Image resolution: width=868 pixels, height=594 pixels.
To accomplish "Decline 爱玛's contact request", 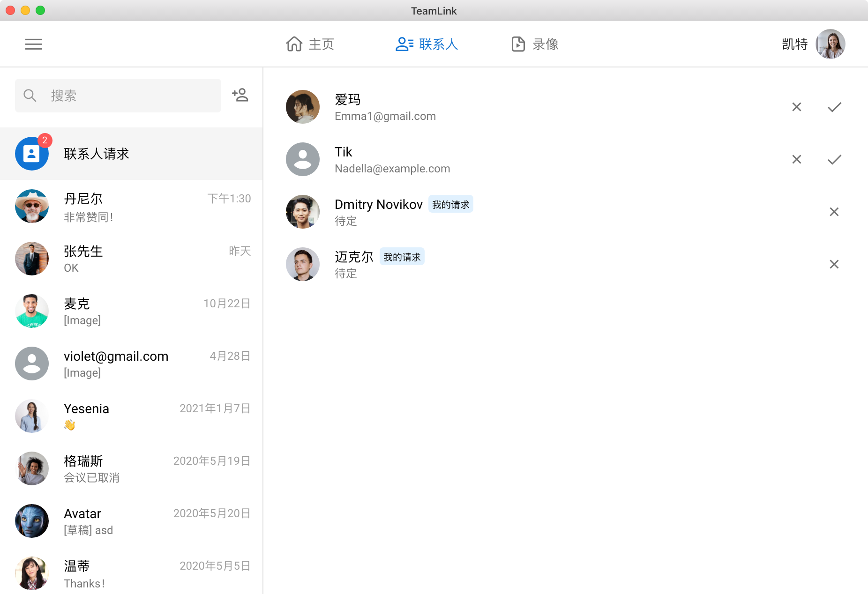I will [796, 107].
